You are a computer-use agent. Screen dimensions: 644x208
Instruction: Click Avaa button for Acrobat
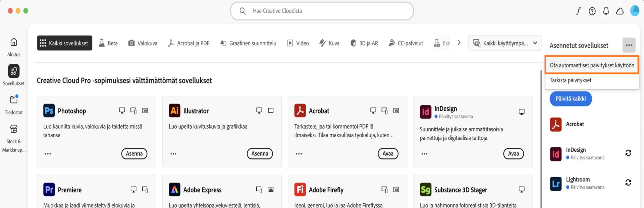[388, 154]
